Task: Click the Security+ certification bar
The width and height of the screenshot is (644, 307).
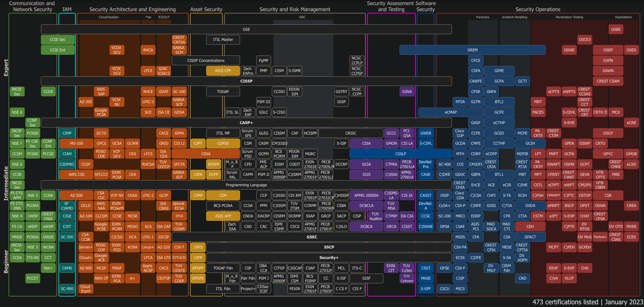Action: 329,258
